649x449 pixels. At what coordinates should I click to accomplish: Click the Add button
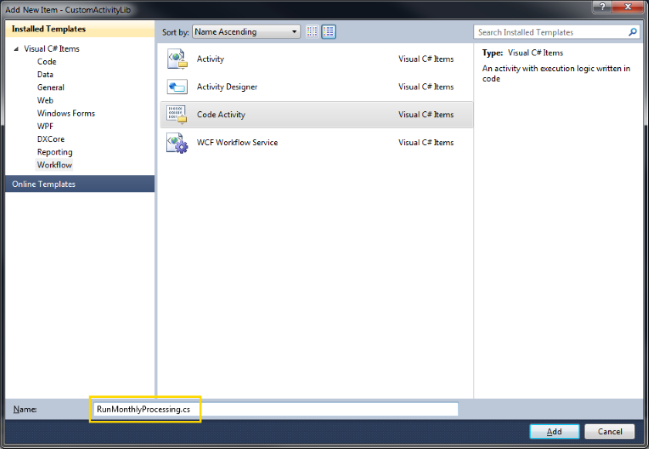coord(554,432)
